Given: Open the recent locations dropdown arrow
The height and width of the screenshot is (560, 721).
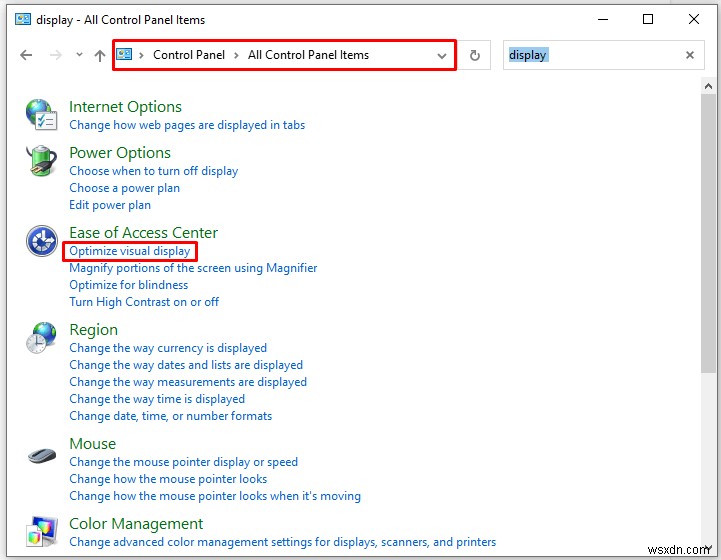Looking at the screenshot, I should pyautogui.click(x=77, y=56).
